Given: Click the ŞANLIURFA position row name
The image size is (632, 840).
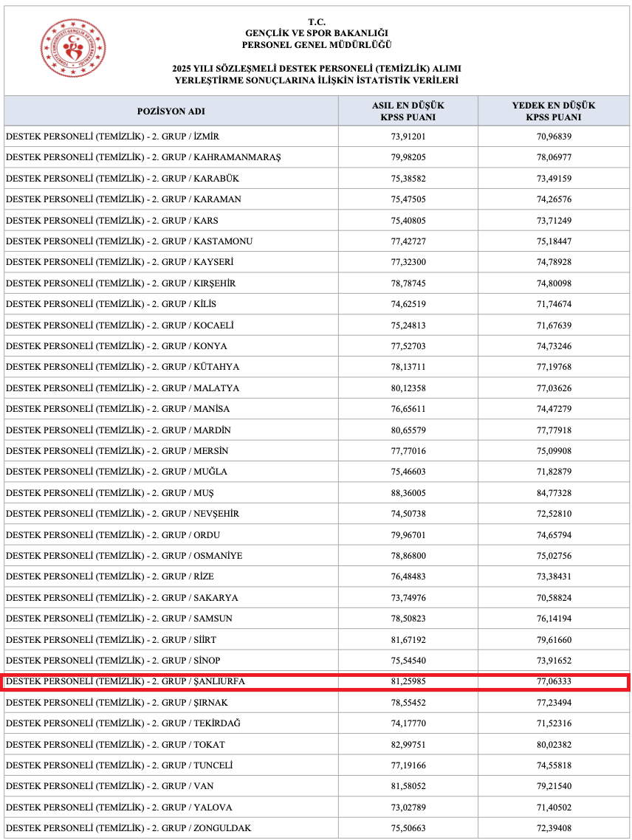Looking at the screenshot, I should tap(126, 682).
